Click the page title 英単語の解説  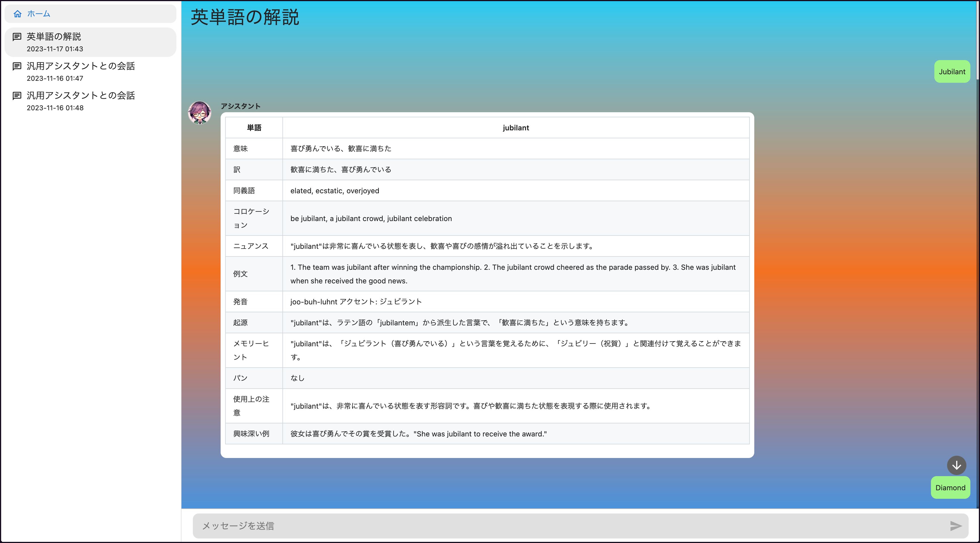click(x=245, y=18)
